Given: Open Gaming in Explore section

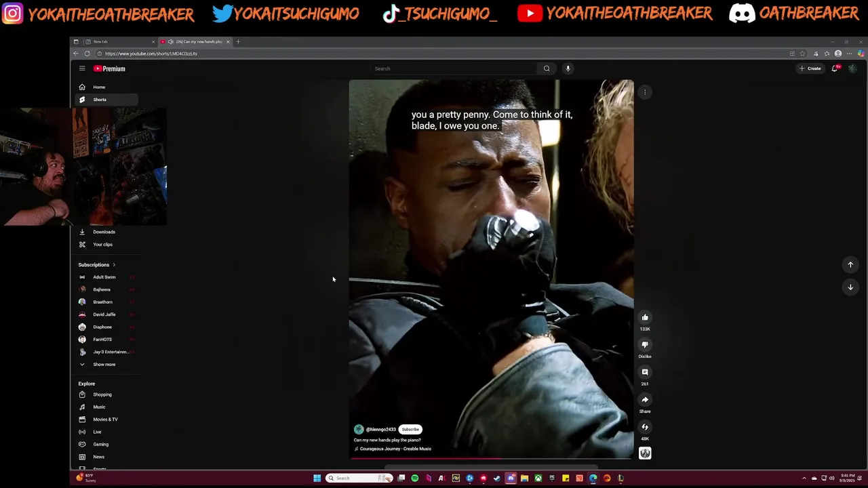Looking at the screenshot, I should (x=106, y=445).
